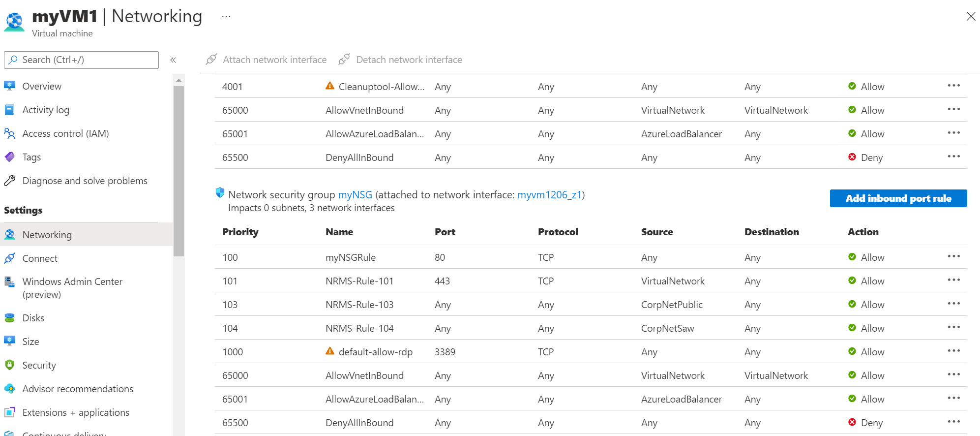Open the ellipsis menu beside Networking title
The image size is (980, 436).
226,16
